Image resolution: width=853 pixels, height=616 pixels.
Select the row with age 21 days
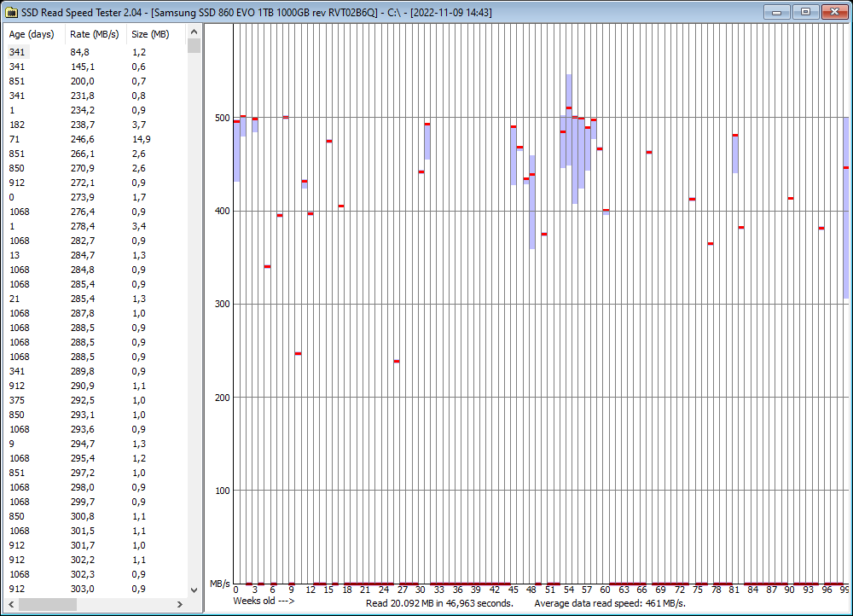96,299
